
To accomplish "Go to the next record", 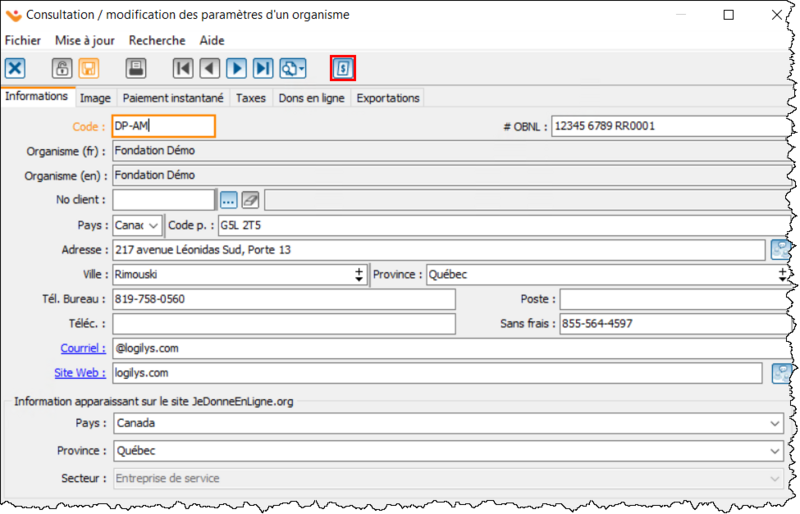I will click(x=236, y=68).
